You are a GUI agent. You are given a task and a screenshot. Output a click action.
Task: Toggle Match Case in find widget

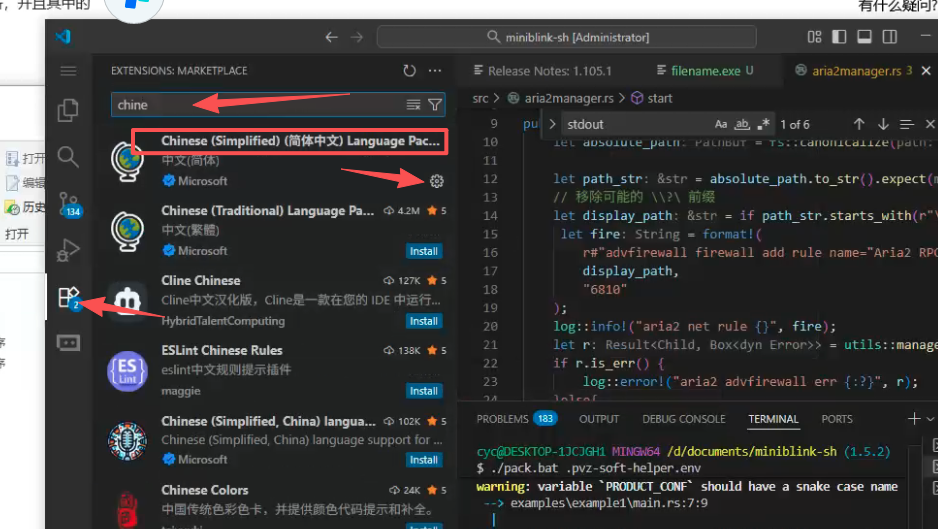[x=721, y=125]
